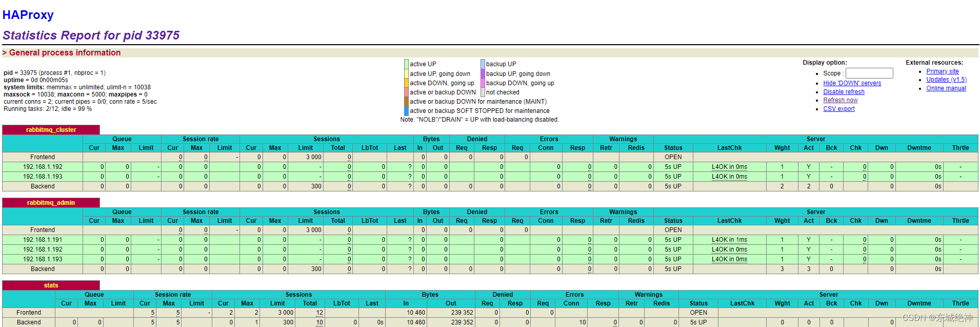This screenshot has width=980, height=327.
Task: Select the rabbitmq_admin proxy header
Action: [51, 203]
